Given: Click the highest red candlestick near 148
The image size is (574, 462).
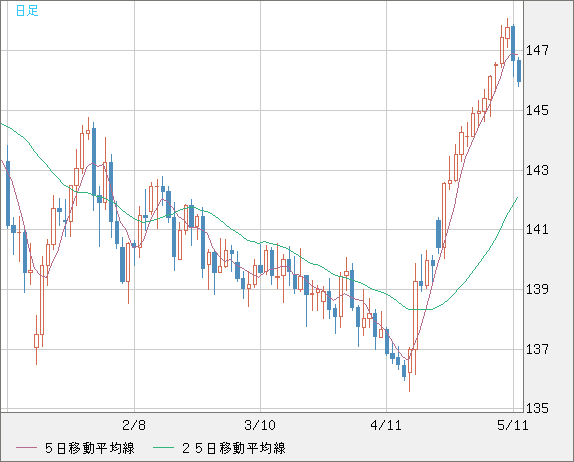Looking at the screenshot, I should [507, 33].
